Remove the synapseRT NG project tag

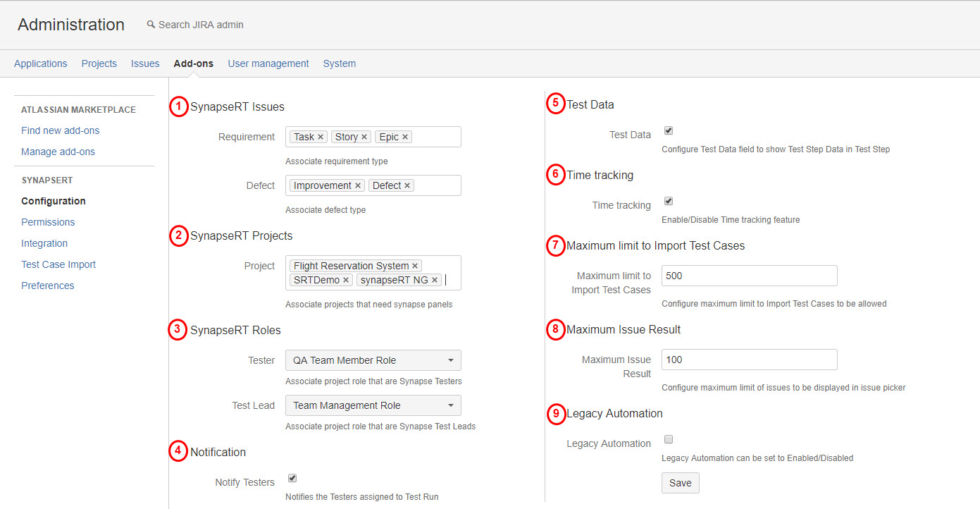tap(435, 281)
